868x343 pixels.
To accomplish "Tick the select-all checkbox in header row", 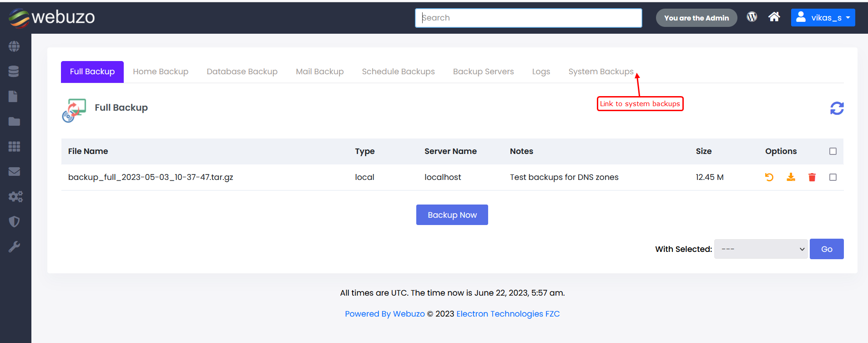I will point(833,151).
